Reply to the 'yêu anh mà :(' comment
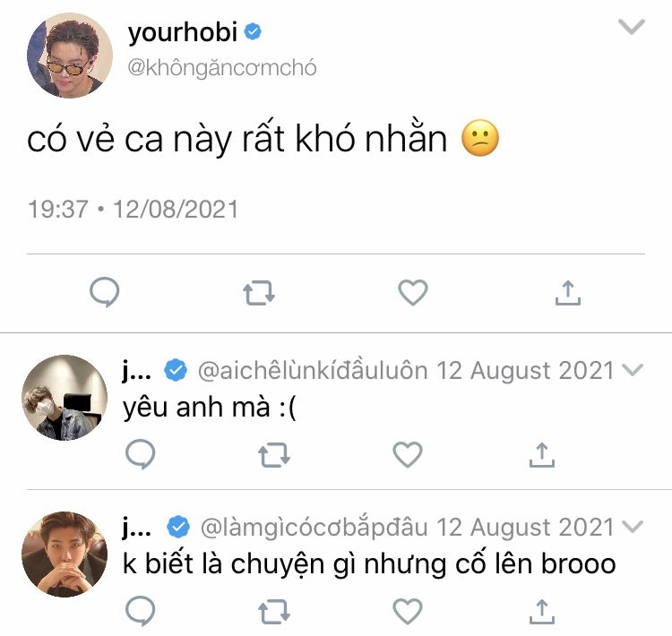Screen dimensions: 672x636 tap(141, 454)
